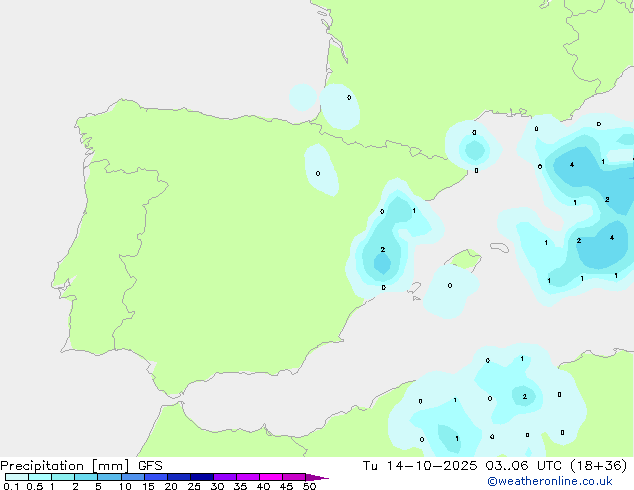Click the '20' legend scale label
634x490 pixels.
171,486
